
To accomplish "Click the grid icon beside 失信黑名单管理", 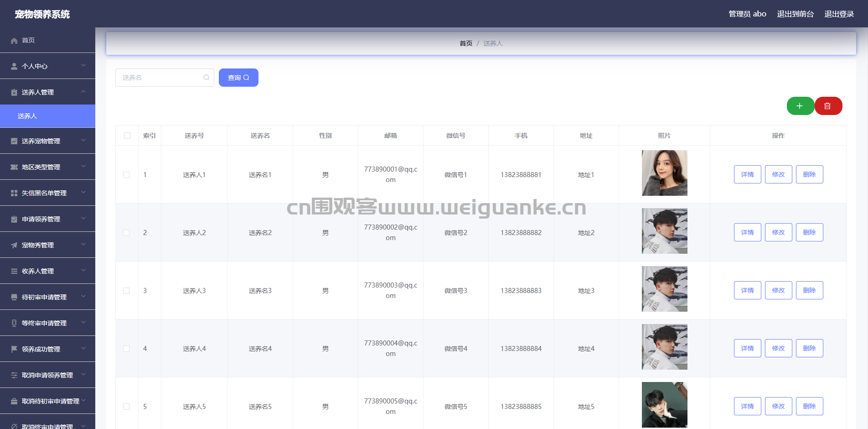I will tap(14, 193).
